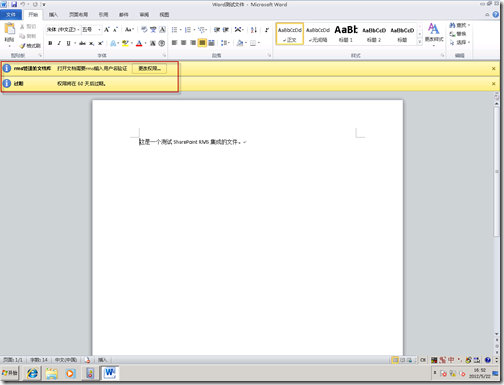Click the Enclose Characters circle icon
This screenshot has width=504, height=385.
[162, 43]
